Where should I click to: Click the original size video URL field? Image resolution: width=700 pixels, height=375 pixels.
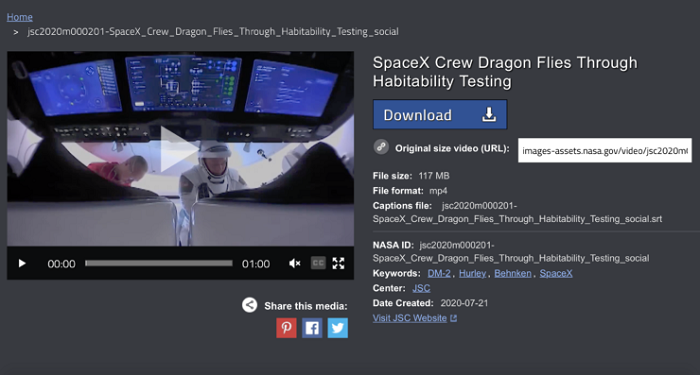click(605, 150)
